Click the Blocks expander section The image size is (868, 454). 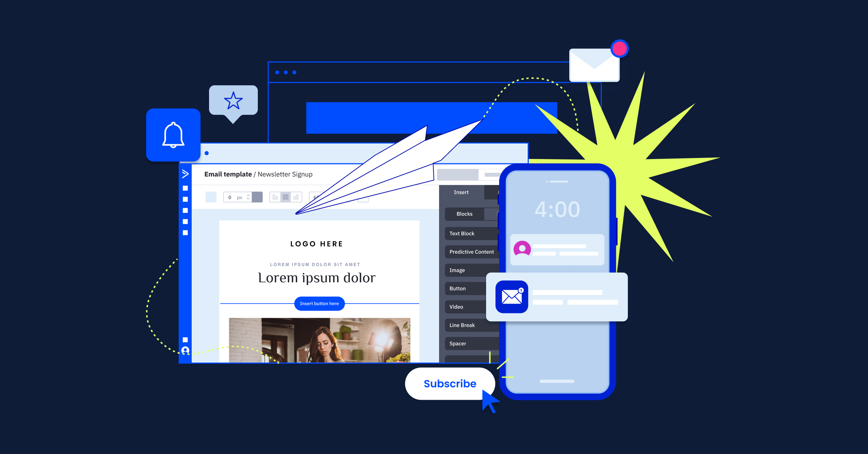(464, 213)
